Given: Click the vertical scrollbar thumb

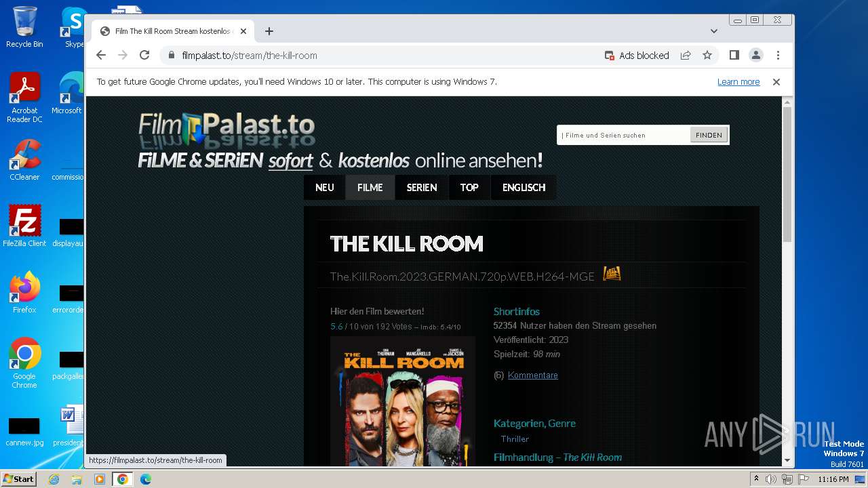Looking at the screenshot, I should point(787,174).
